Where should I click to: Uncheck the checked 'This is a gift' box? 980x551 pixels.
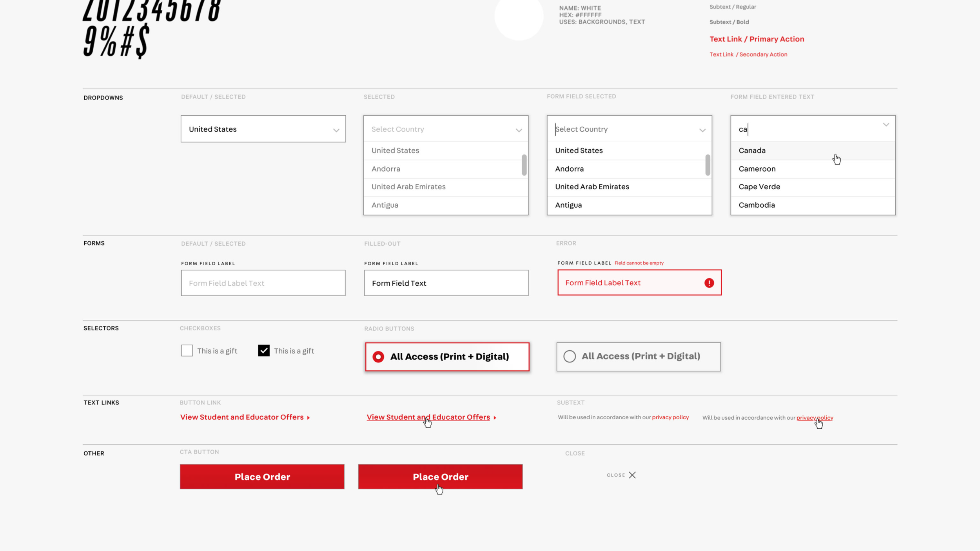point(264,350)
